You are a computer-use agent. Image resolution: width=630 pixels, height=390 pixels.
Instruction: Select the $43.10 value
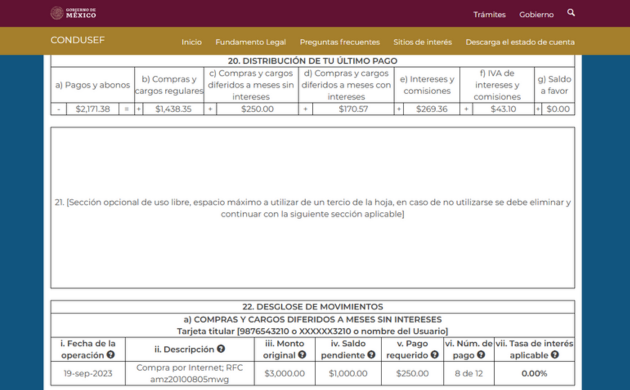click(x=503, y=109)
